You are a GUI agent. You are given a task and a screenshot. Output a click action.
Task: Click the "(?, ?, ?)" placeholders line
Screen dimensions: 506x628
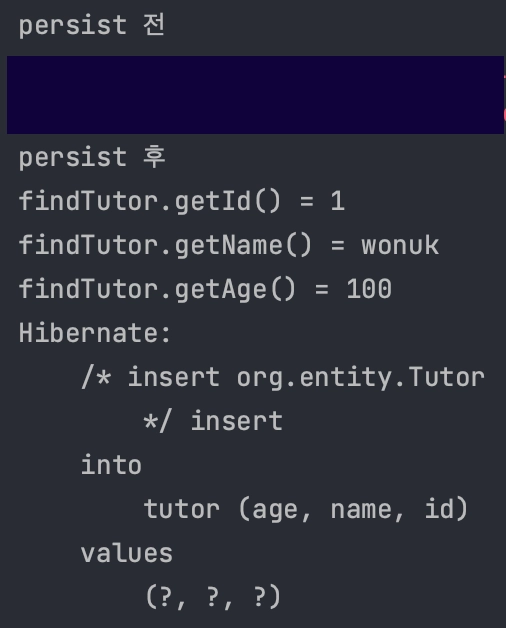tap(213, 597)
